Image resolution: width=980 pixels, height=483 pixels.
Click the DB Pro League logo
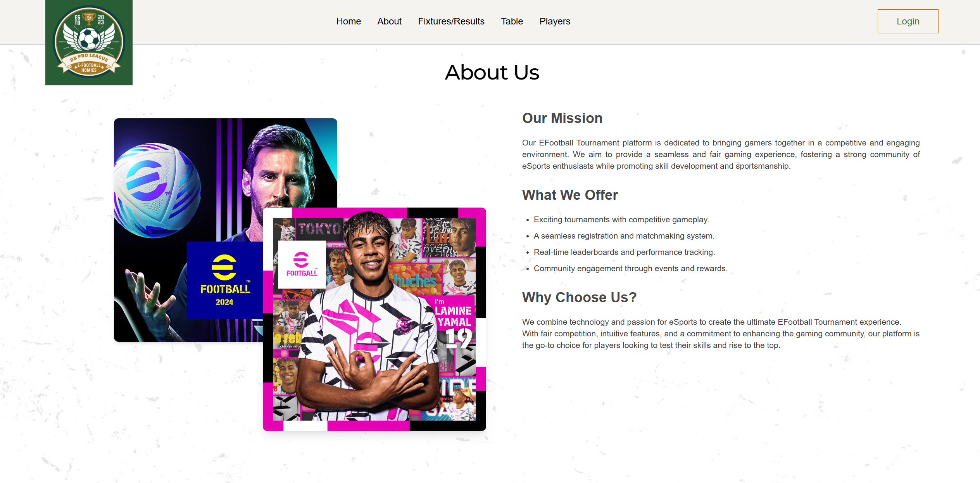click(x=89, y=42)
